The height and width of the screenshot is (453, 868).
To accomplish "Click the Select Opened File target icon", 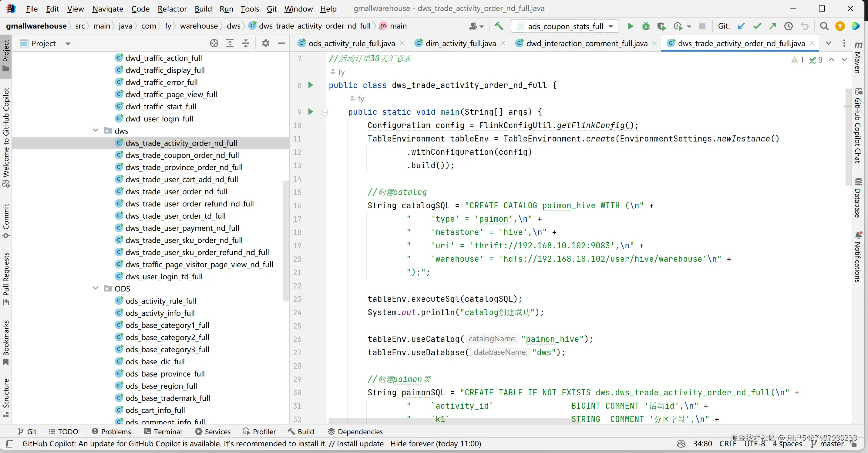I will (x=214, y=43).
